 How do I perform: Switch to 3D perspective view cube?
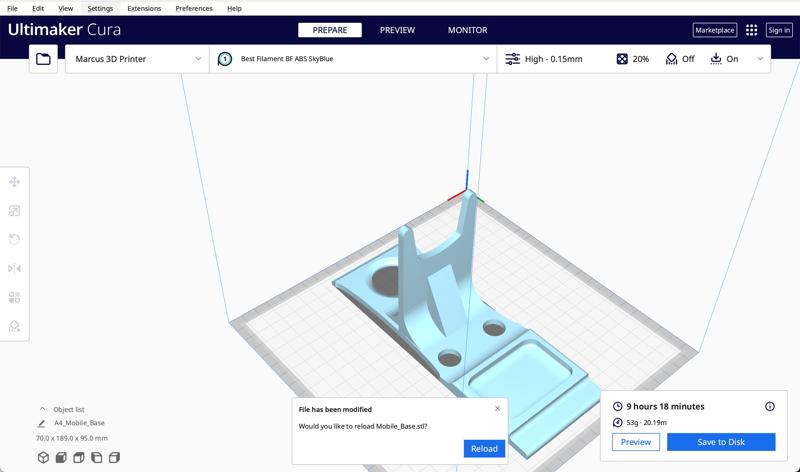[x=43, y=457]
